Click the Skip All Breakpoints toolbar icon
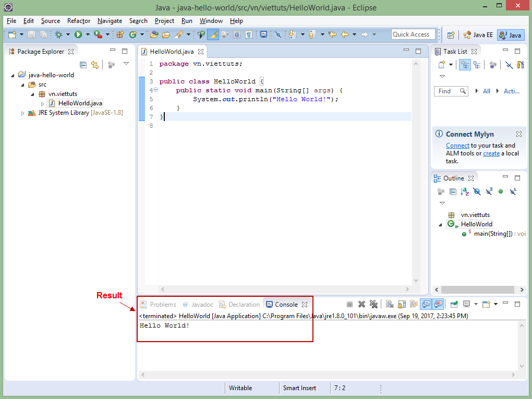Screen dimensions: 532x399 point(278,34)
